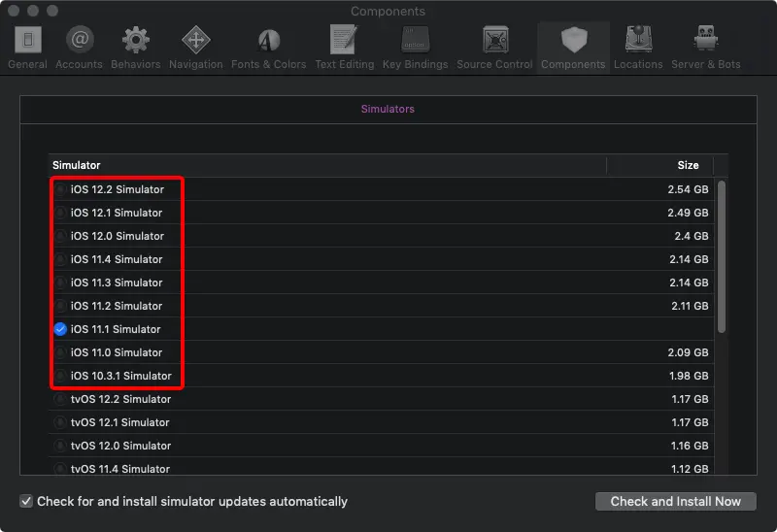
Task: Select the iOS 11.2 Simulator row text
Action: pos(117,306)
